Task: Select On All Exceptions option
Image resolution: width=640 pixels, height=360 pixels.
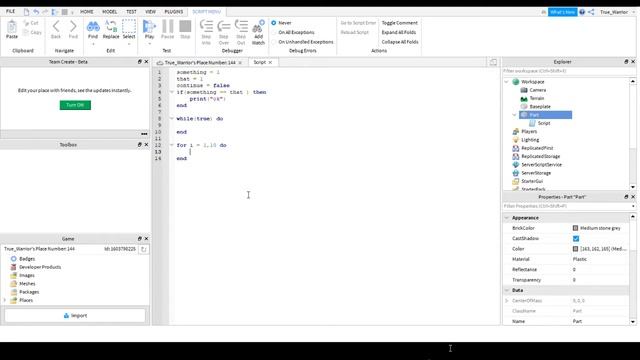Action: 274,32
